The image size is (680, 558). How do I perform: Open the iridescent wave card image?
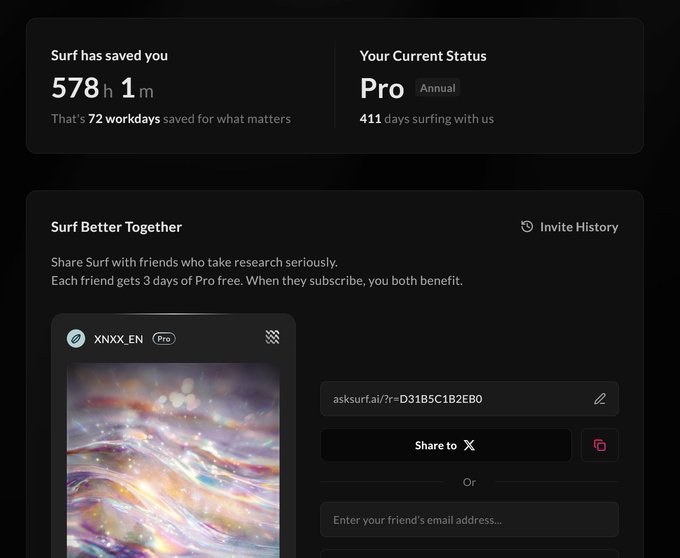(173, 460)
